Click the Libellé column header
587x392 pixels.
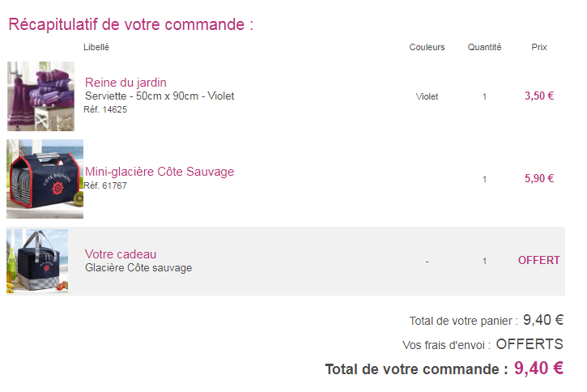coord(96,47)
